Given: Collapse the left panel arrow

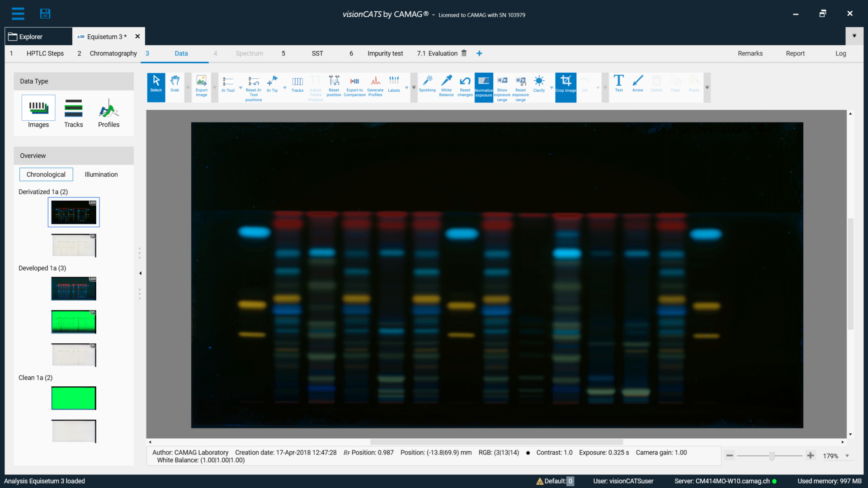Looking at the screenshot, I should [141, 273].
